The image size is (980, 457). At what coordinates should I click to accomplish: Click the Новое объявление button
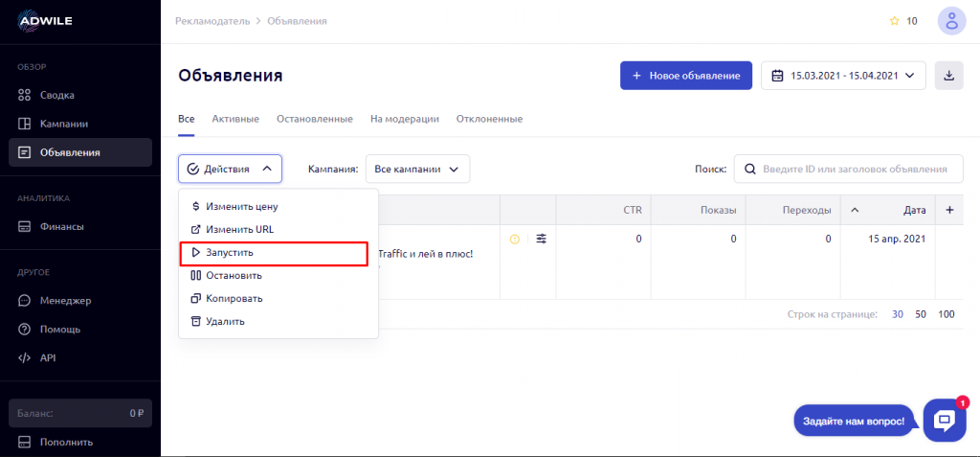click(685, 76)
